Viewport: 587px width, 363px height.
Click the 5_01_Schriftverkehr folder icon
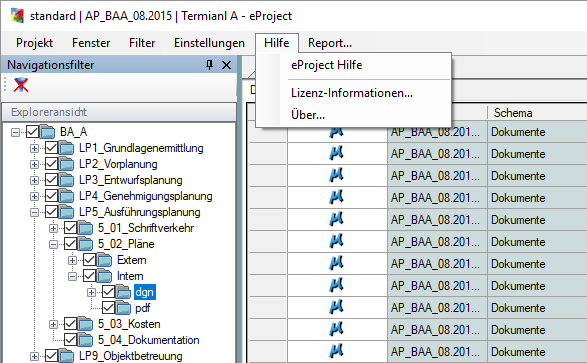click(85, 228)
